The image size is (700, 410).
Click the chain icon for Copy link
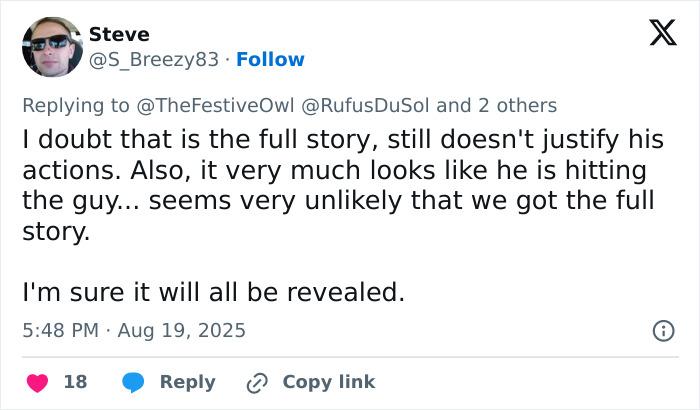pyautogui.click(x=258, y=382)
